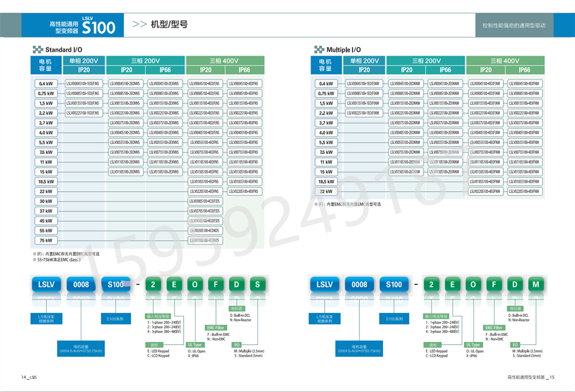
Task: Select model LSLV0185S100-4EOFNM
Action: click(x=485, y=182)
